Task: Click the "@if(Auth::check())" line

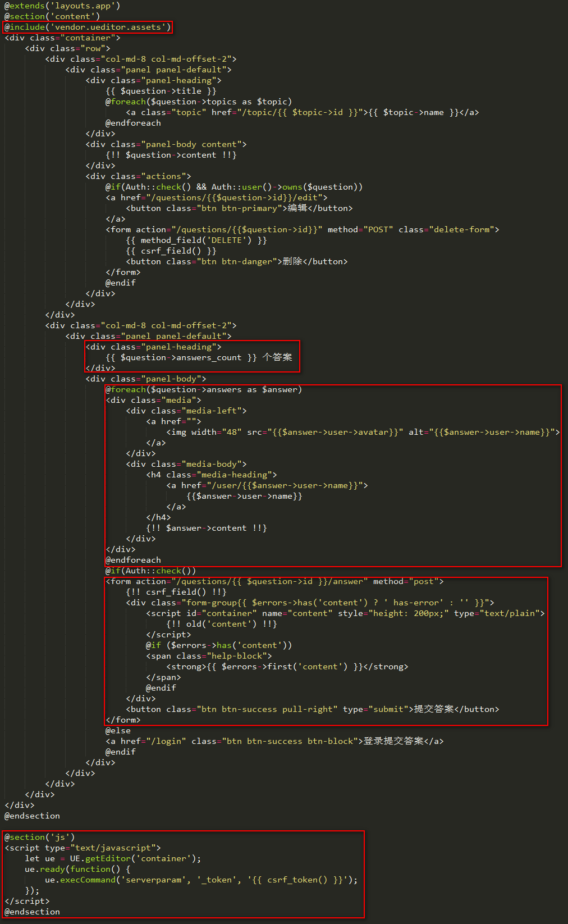Action: pos(151,571)
